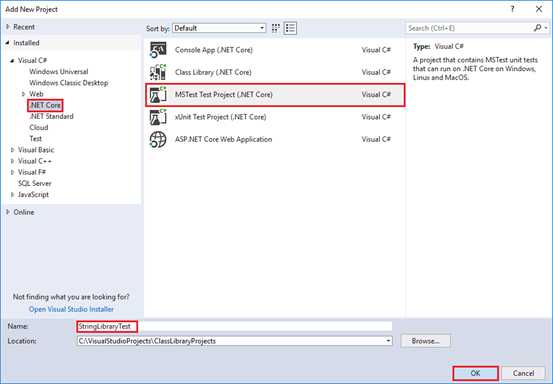Select the .NET Core category
This screenshot has width=553, height=384.
pos(45,105)
